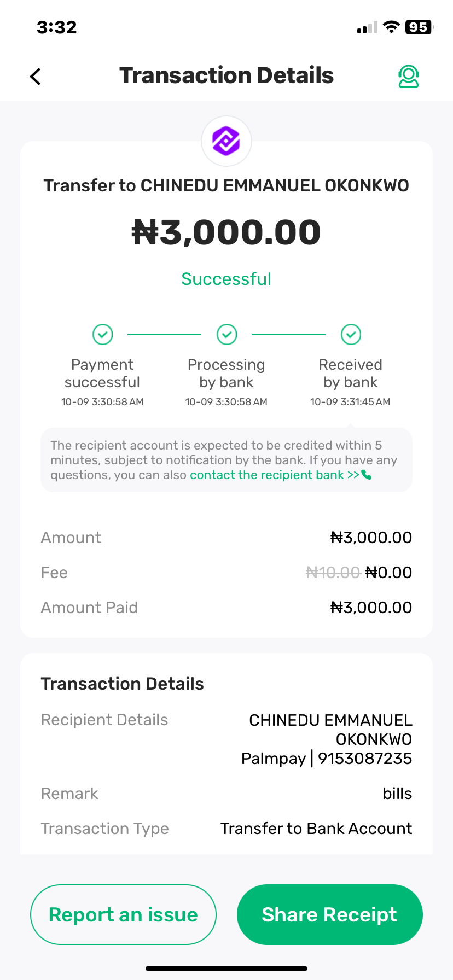Tap the Payment successful checkmark icon
The image size is (453, 980).
coord(102,334)
